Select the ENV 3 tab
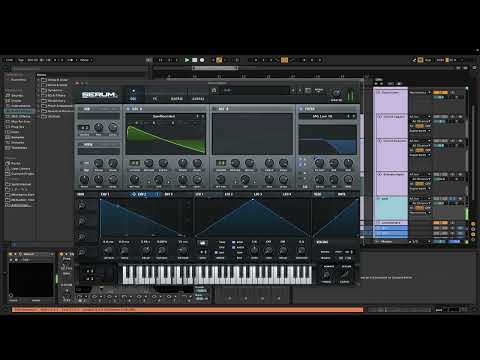 pos(169,194)
